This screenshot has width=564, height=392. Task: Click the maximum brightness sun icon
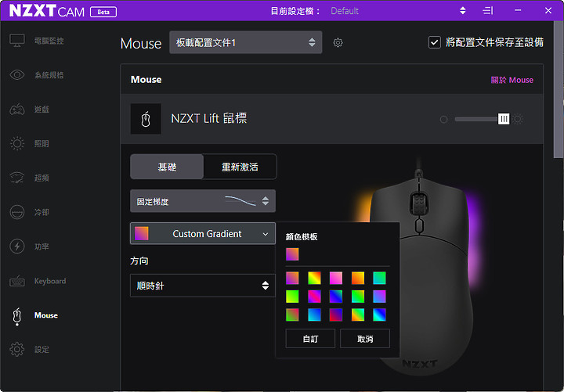click(x=518, y=119)
